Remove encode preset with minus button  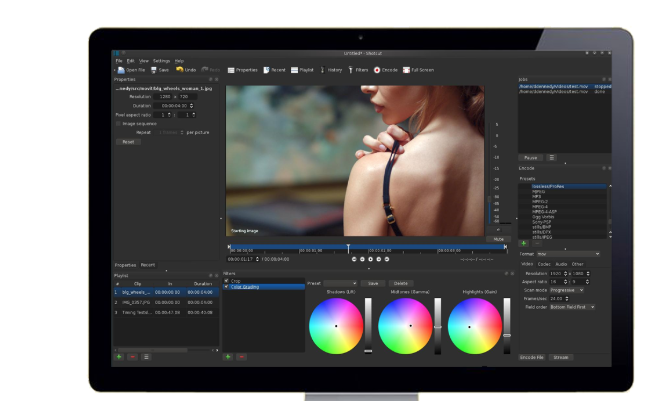point(537,244)
